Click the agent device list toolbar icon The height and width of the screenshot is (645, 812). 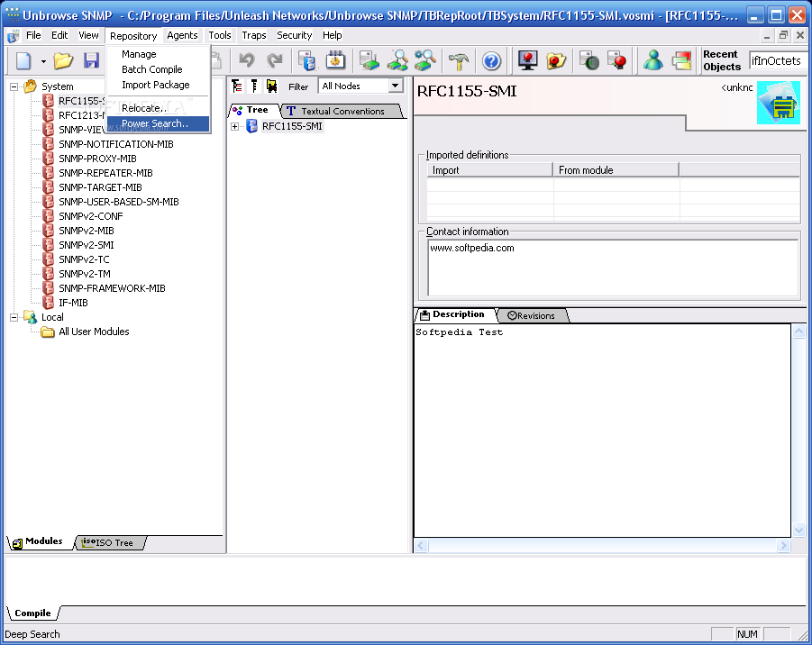[x=370, y=61]
